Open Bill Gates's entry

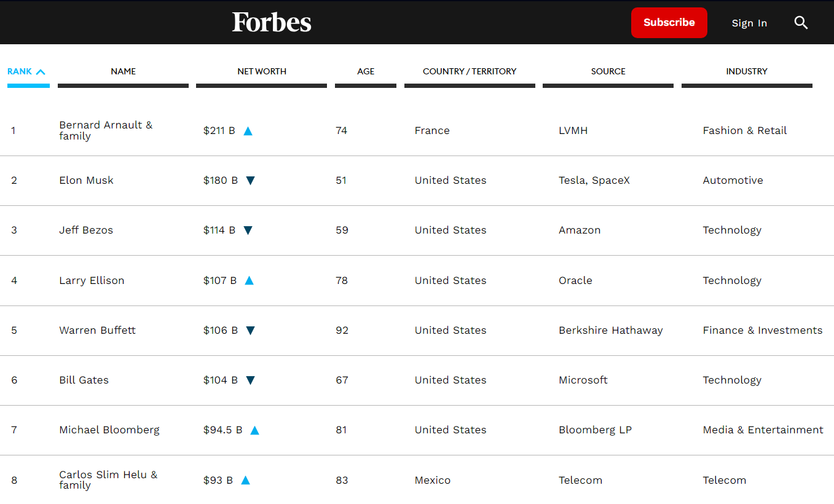84,380
